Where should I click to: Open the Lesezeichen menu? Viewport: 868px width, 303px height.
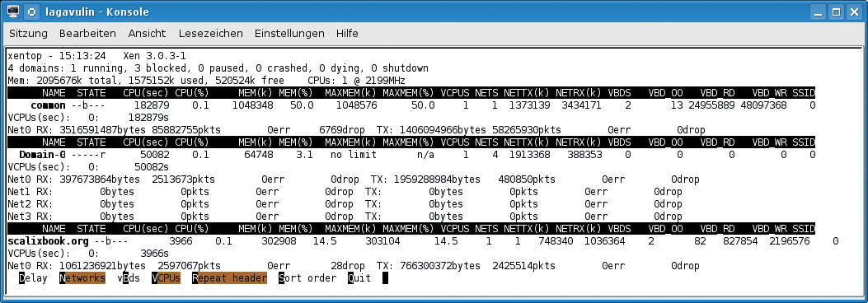[211, 33]
